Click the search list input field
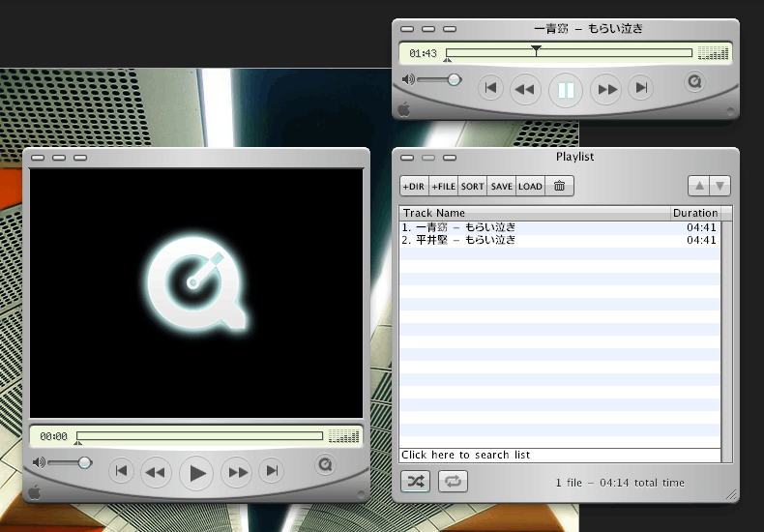 pos(559,455)
